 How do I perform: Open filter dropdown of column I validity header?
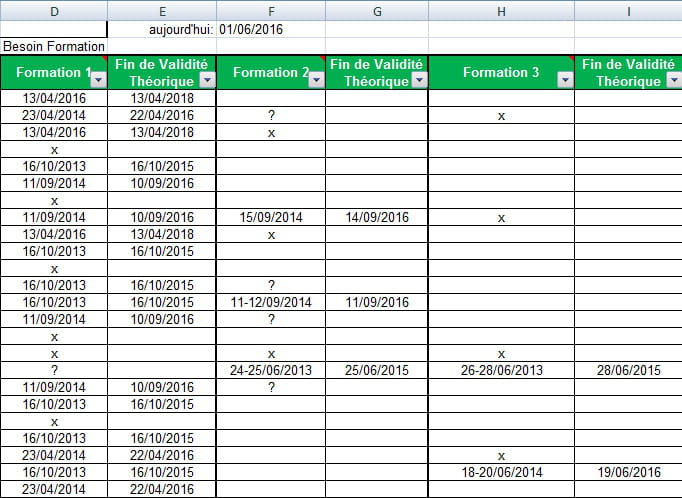click(x=675, y=80)
